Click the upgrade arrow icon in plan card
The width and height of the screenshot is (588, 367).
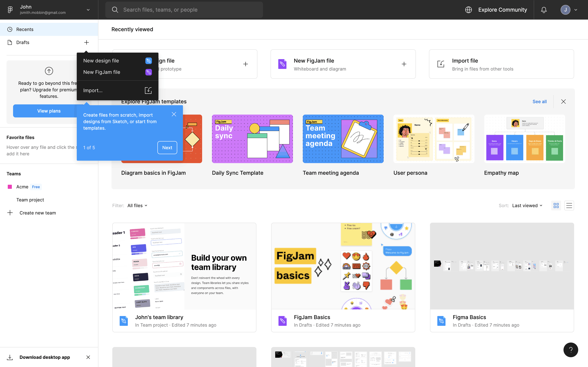[x=49, y=71]
